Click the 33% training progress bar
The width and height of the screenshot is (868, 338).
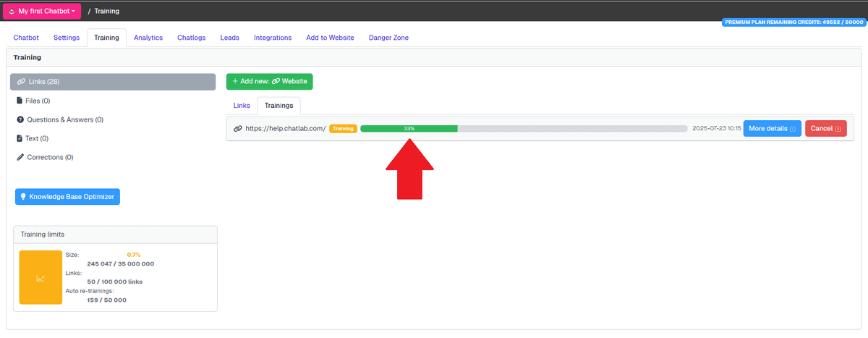click(x=523, y=129)
